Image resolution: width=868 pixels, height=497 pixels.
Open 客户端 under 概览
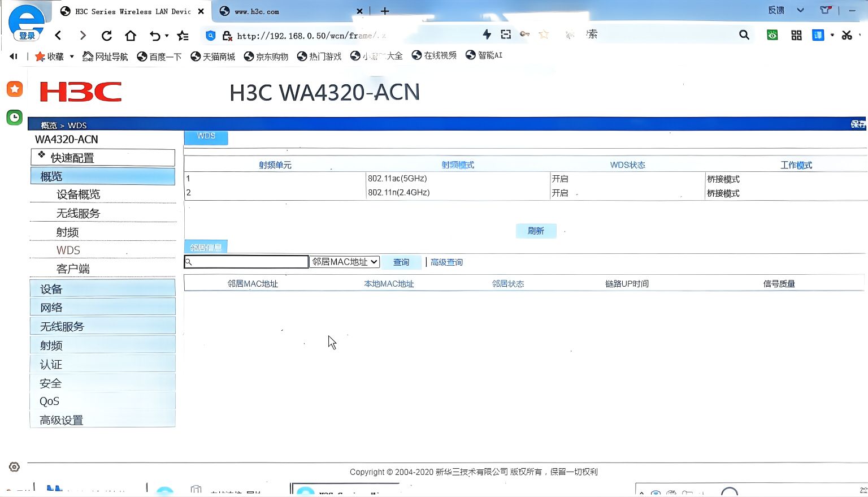click(73, 269)
